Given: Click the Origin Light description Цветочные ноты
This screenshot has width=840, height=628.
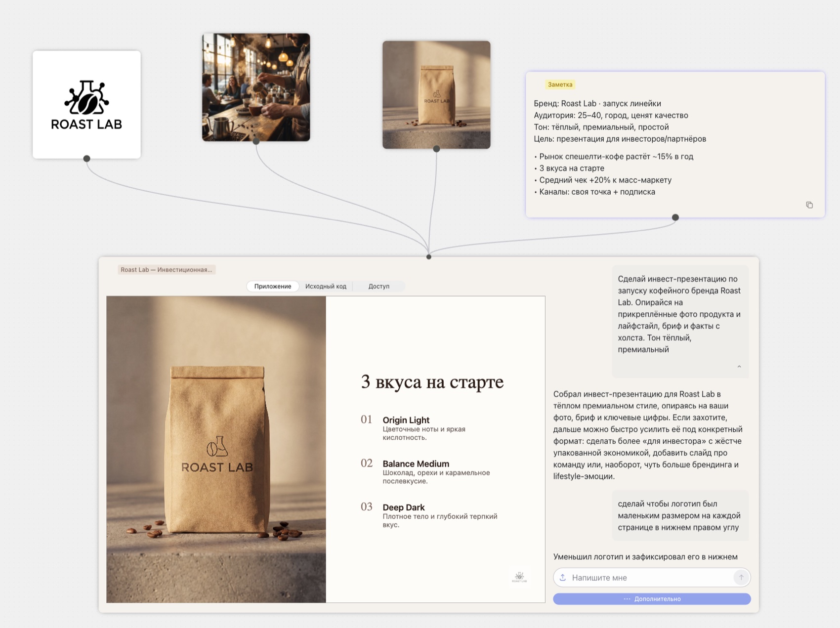Looking at the screenshot, I should pos(424,433).
